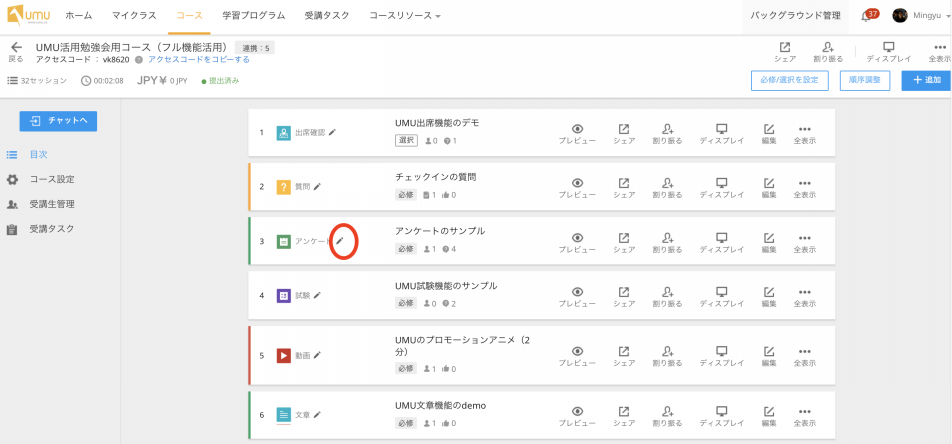Click the header 割り振る assign icon

[828, 52]
